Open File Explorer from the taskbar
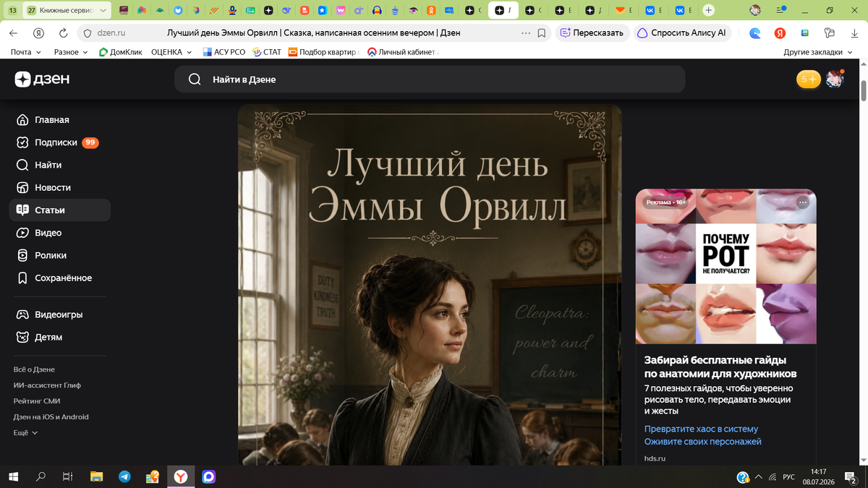Image resolution: width=868 pixels, height=488 pixels. pos(96,477)
